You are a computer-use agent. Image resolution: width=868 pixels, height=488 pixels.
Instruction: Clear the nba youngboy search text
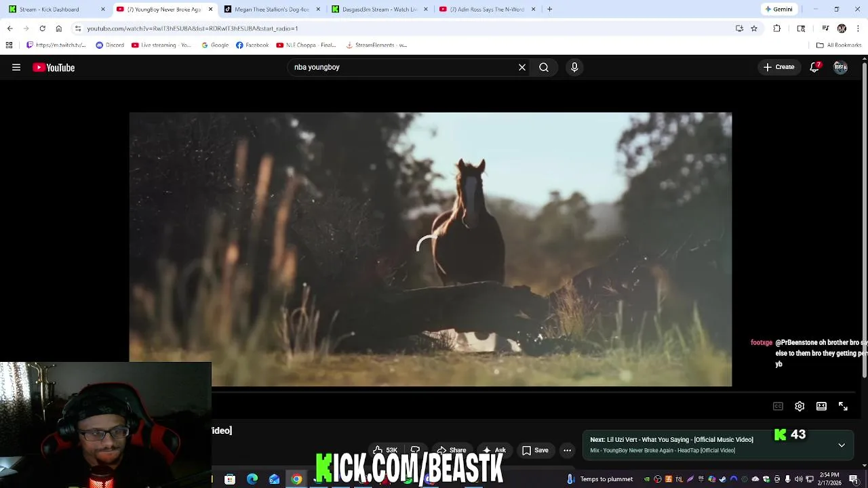click(522, 67)
